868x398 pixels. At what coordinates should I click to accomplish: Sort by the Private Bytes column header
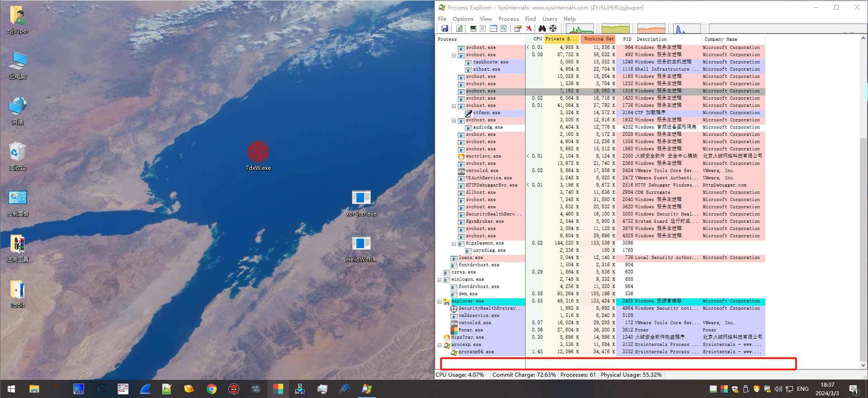point(562,39)
